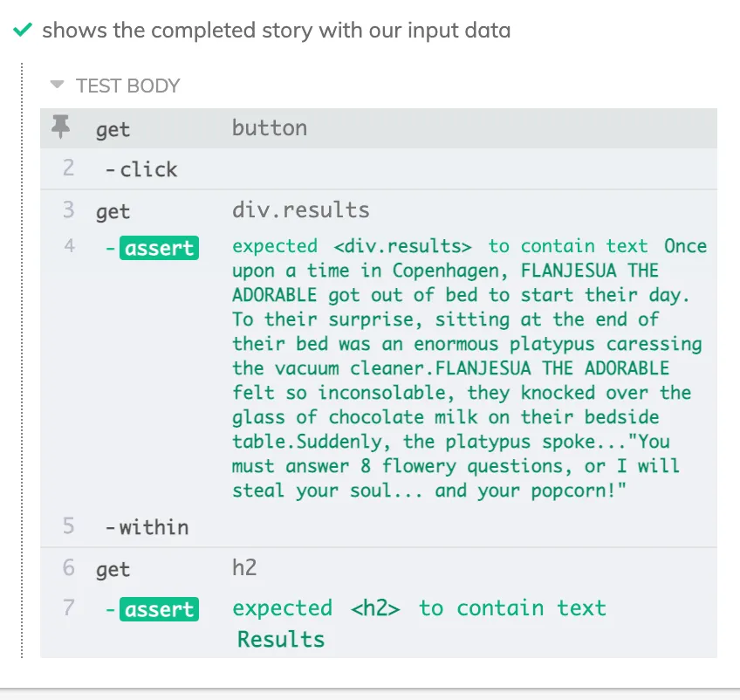Viewport: 740px width, 700px height.
Task: Click the 'Once upon a time' assertion message
Action: (x=469, y=367)
